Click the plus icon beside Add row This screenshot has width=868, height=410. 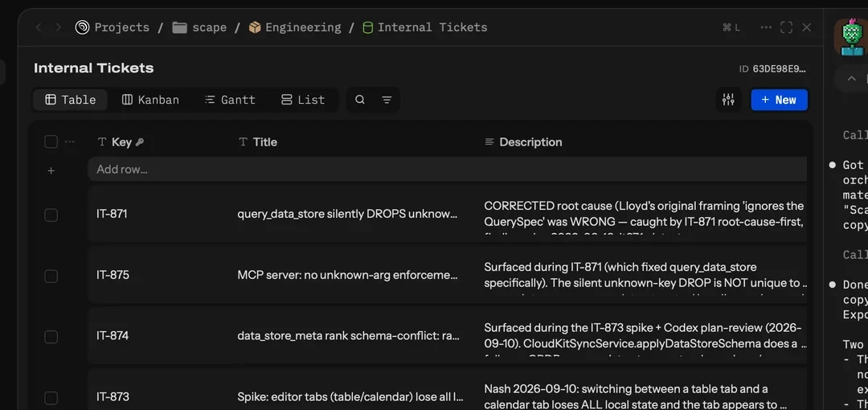pos(51,170)
